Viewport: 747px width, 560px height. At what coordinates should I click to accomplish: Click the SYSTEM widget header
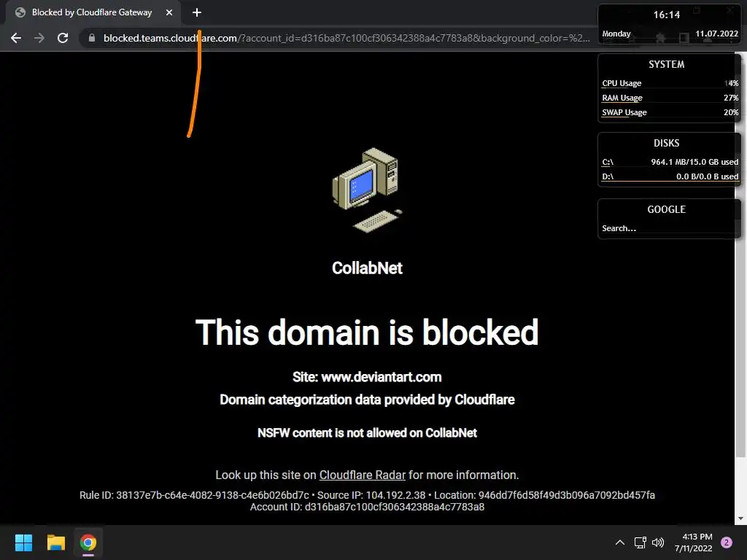[667, 64]
